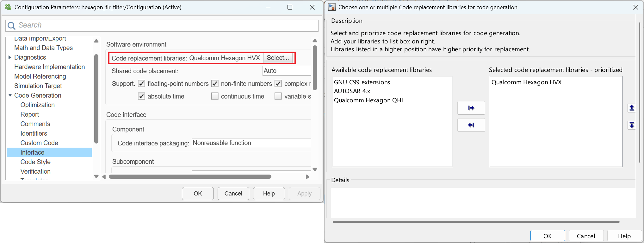
Task: Open Hardware Implementation page
Action: (x=49, y=67)
